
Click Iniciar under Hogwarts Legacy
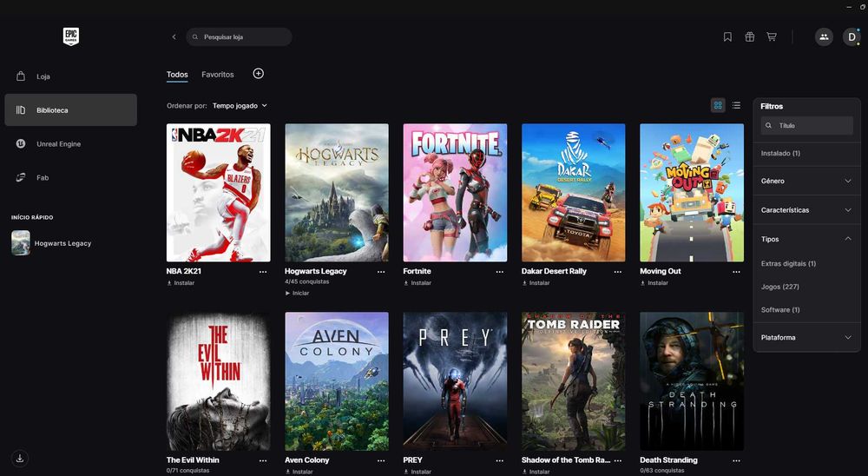point(297,293)
